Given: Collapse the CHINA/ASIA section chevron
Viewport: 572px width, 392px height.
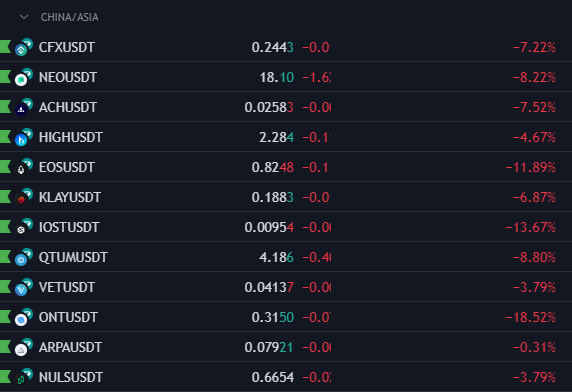Looking at the screenshot, I should click(x=24, y=17).
